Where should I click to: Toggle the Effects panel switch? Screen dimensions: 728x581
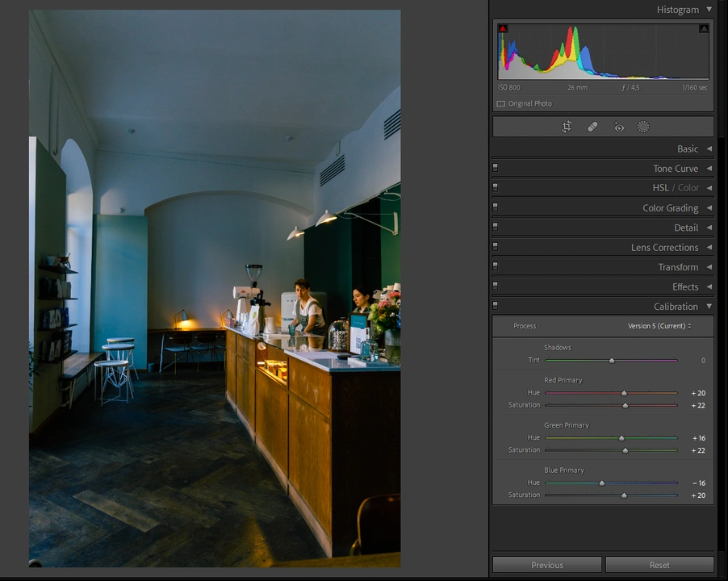pos(496,286)
